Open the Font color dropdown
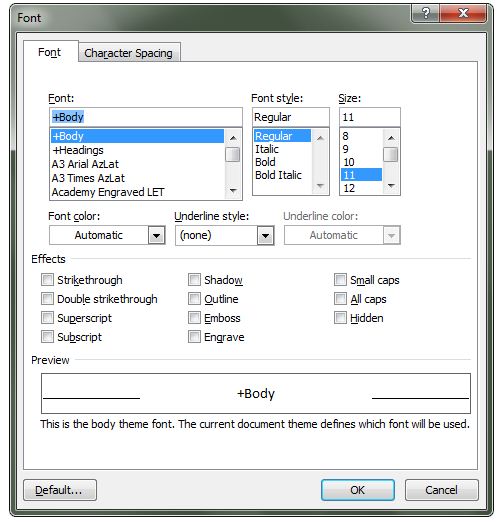The image size is (500, 522). [156, 235]
